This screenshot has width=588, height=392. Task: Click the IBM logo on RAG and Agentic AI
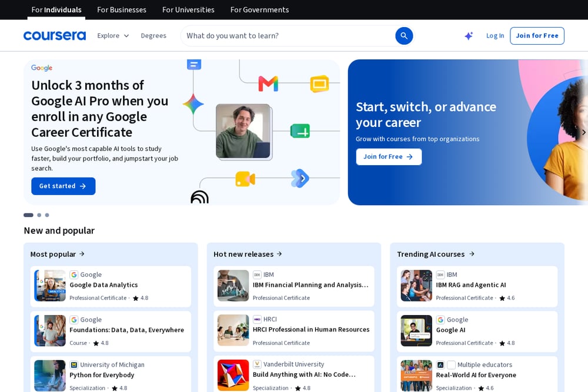(440, 274)
